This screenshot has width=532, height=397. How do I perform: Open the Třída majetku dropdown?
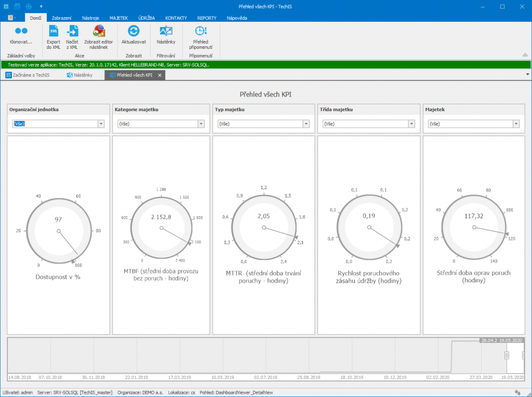[411, 124]
